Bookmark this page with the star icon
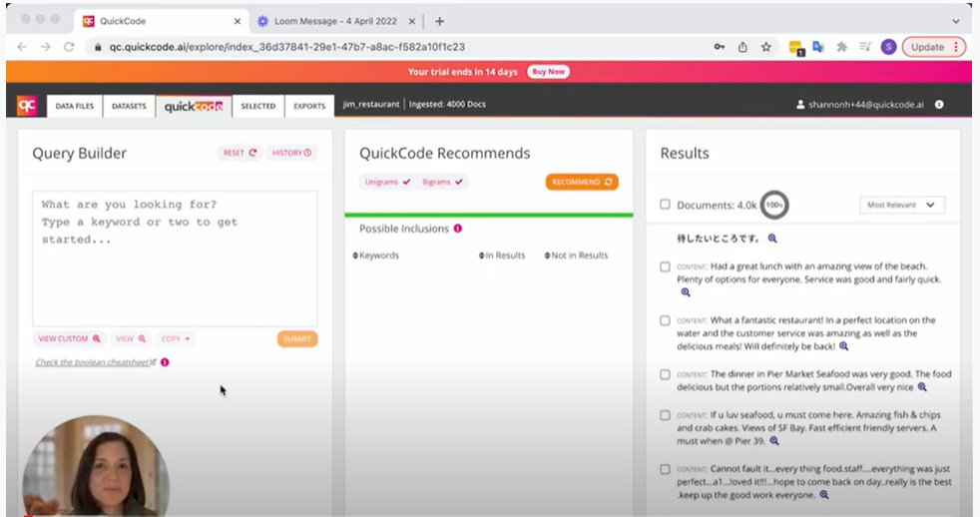The image size is (980, 517). pyautogui.click(x=766, y=47)
